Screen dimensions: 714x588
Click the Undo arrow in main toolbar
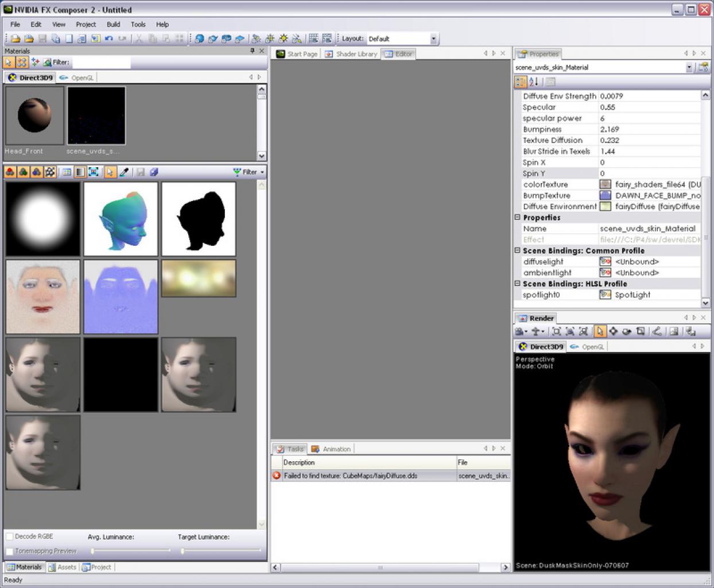click(109, 38)
